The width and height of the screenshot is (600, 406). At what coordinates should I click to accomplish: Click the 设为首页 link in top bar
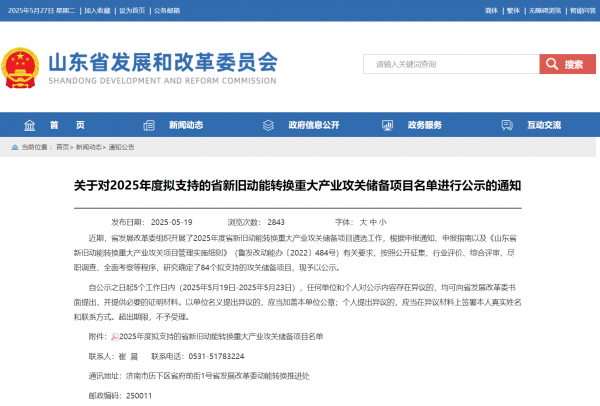(x=132, y=11)
